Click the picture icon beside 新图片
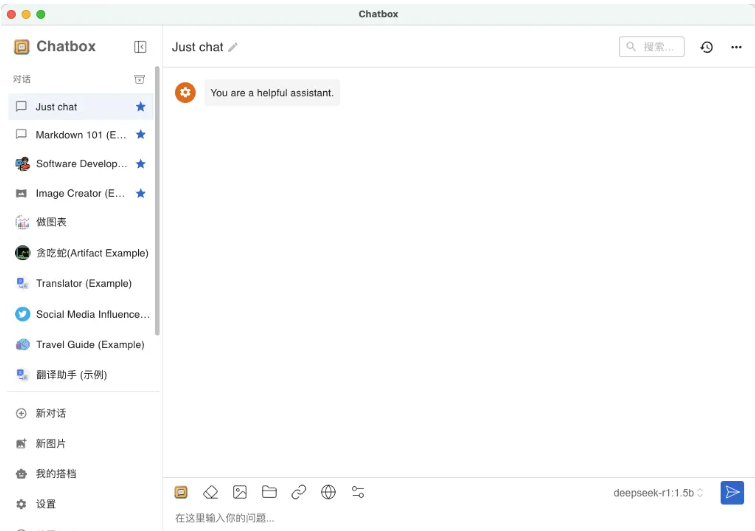 (21, 443)
